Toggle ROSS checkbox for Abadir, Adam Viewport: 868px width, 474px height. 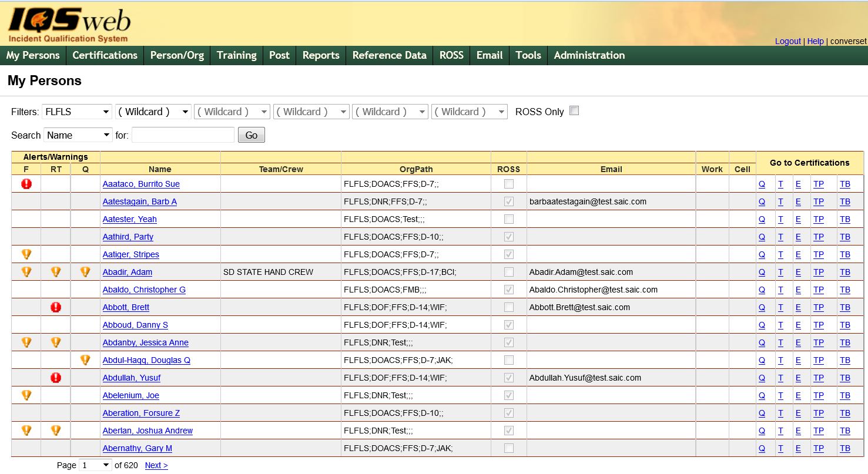point(509,272)
